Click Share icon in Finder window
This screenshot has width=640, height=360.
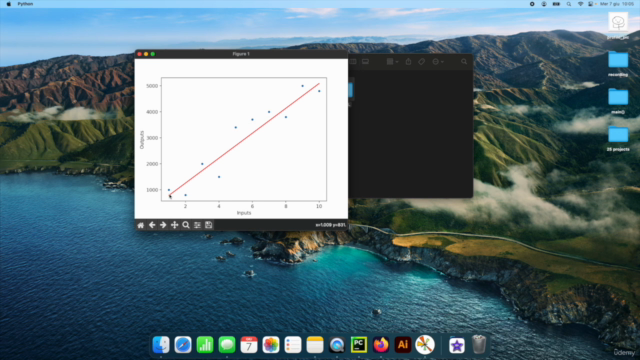pyautogui.click(x=408, y=62)
